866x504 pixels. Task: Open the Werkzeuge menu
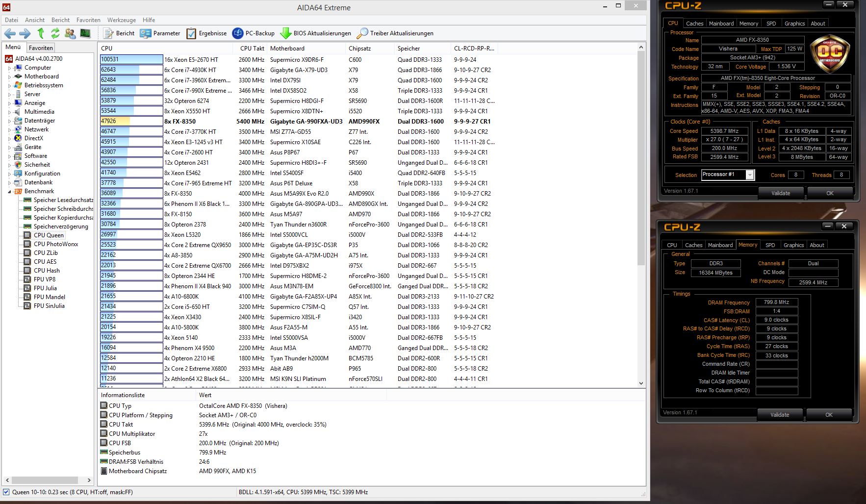click(x=122, y=20)
